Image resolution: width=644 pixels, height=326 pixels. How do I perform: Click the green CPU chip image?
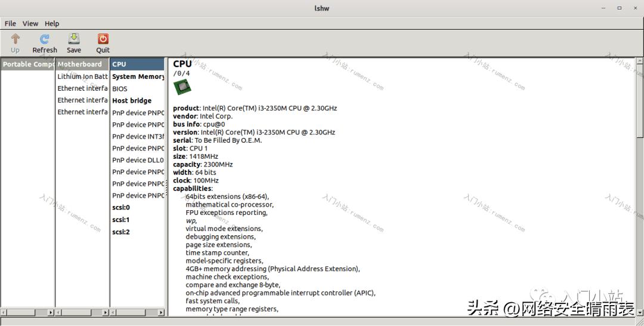coord(182,87)
